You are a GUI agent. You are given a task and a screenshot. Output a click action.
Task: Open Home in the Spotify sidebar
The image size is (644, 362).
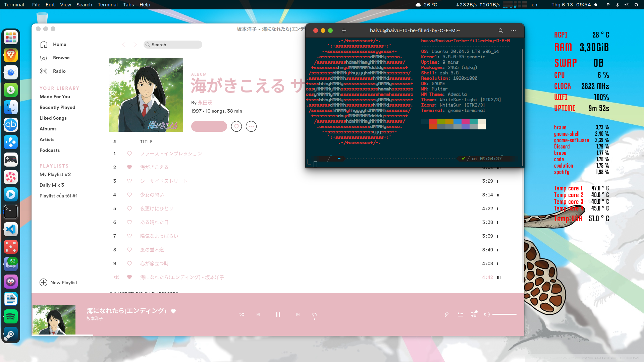53,44
